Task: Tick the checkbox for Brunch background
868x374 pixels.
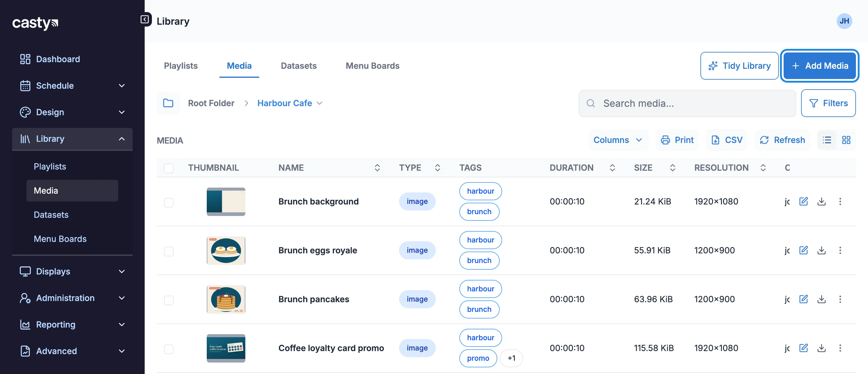Action: (x=169, y=202)
